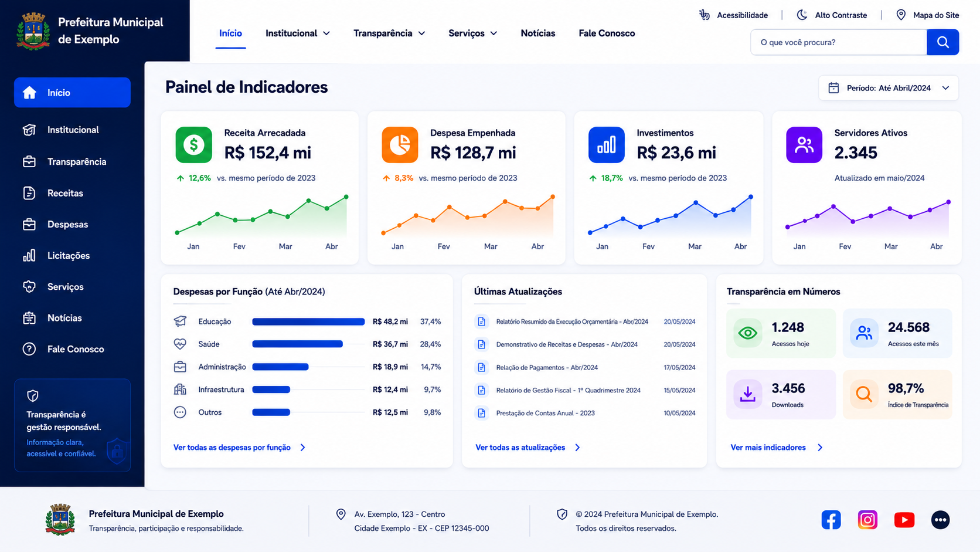The height and width of the screenshot is (552, 980).
Task: Click the calendar icon in period selector
Action: [x=833, y=88]
